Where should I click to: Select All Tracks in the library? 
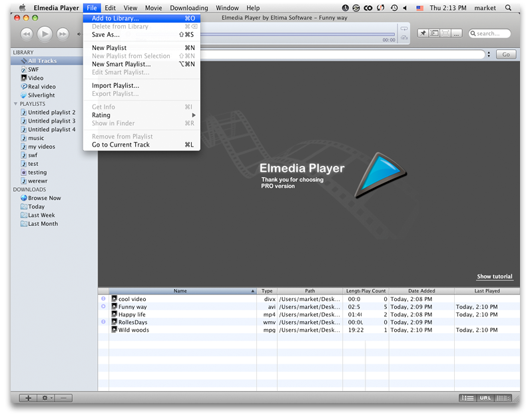(47, 61)
